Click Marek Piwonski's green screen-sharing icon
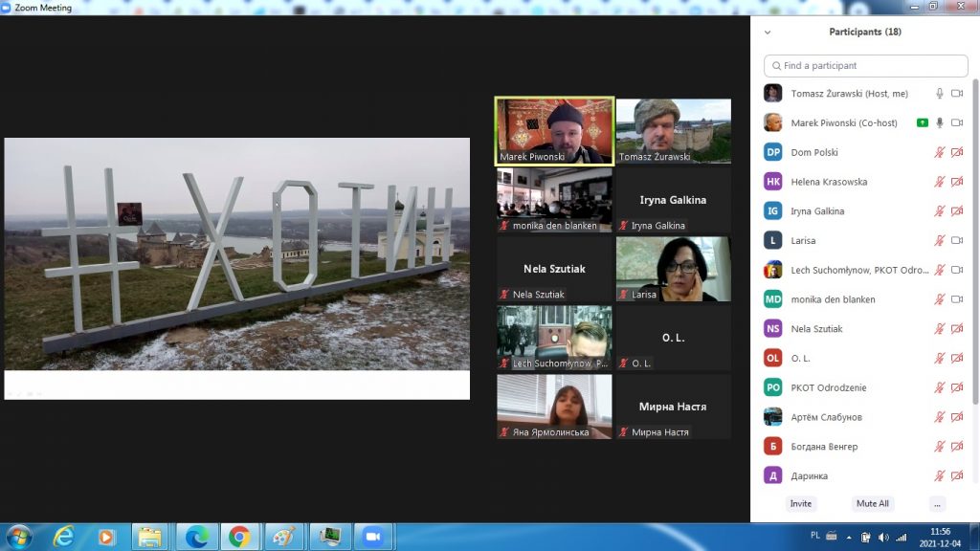Viewport: 980px width, 551px height. pyautogui.click(x=922, y=123)
